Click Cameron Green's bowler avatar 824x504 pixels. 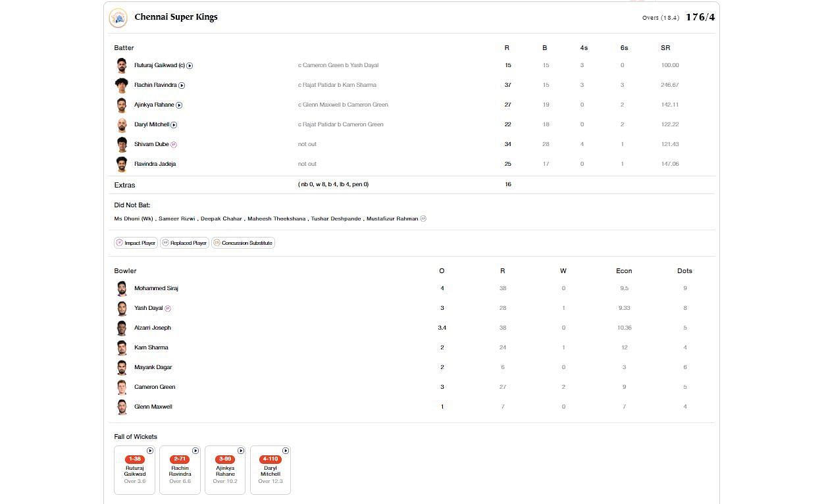pyautogui.click(x=122, y=387)
